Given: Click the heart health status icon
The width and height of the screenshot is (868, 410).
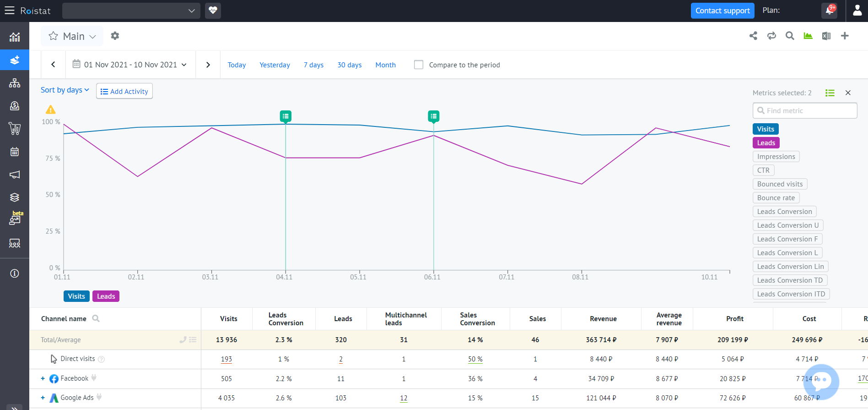Looking at the screenshot, I should click(213, 11).
